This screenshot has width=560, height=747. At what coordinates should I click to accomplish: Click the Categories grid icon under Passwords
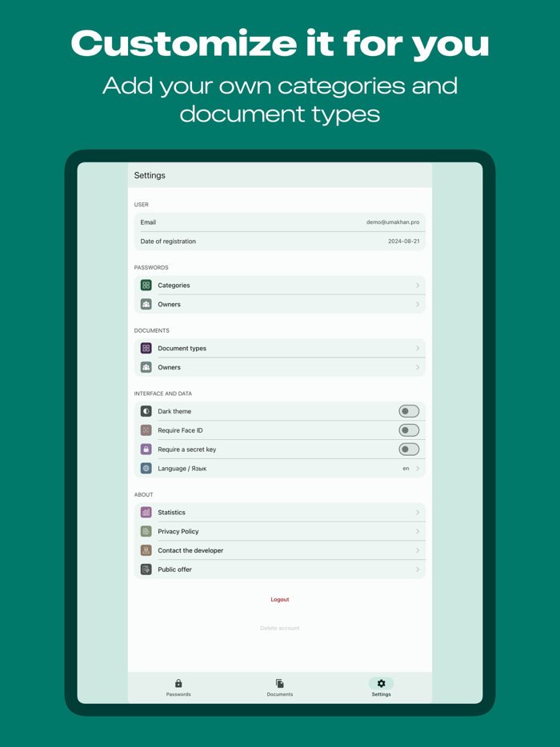(x=146, y=285)
